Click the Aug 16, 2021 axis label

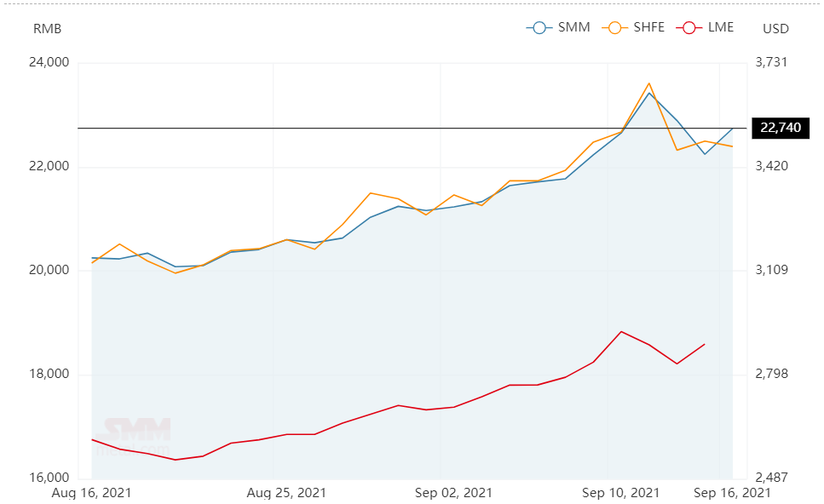[x=91, y=493]
